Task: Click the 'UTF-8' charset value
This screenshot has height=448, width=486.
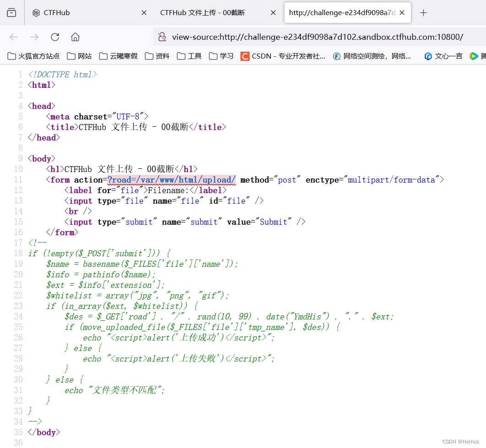Action: 128,117
